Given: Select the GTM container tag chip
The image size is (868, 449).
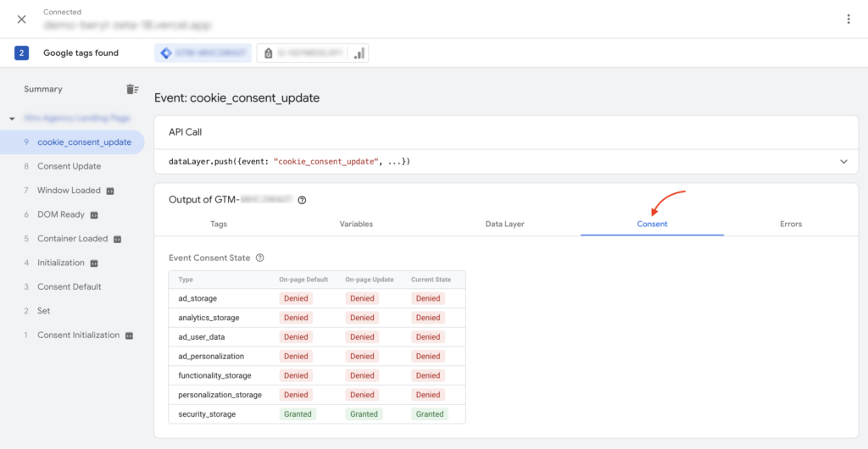Looking at the screenshot, I should coord(203,53).
